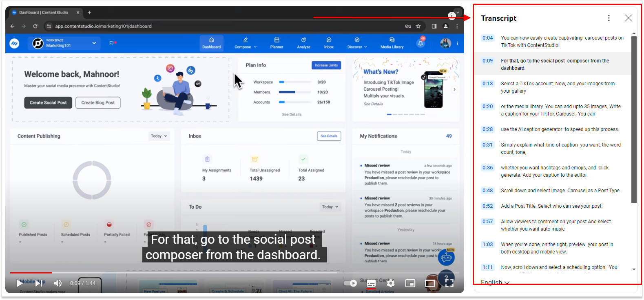The width and height of the screenshot is (644, 300).
Task: Click the ContentStudio logo in header
Action: click(x=14, y=43)
